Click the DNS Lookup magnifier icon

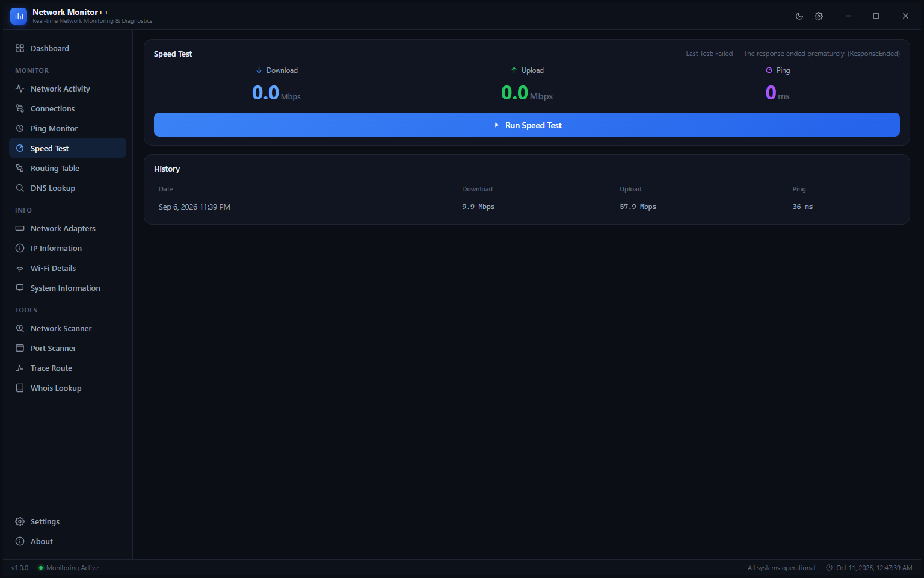[20, 188]
